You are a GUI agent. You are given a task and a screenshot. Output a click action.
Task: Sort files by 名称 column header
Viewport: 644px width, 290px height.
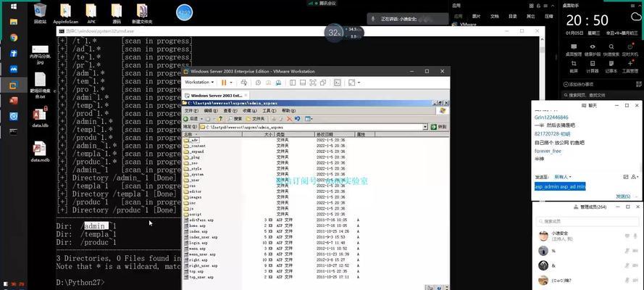(212, 134)
